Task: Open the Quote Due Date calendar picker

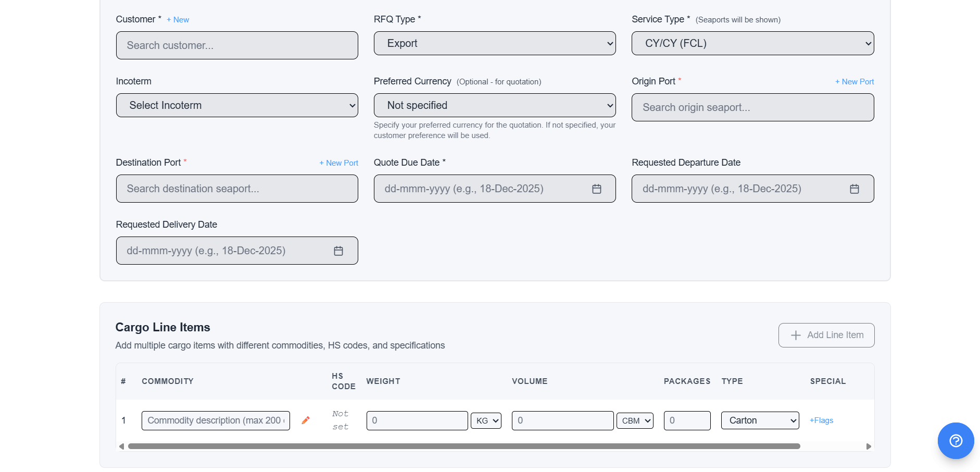Action: click(x=597, y=189)
